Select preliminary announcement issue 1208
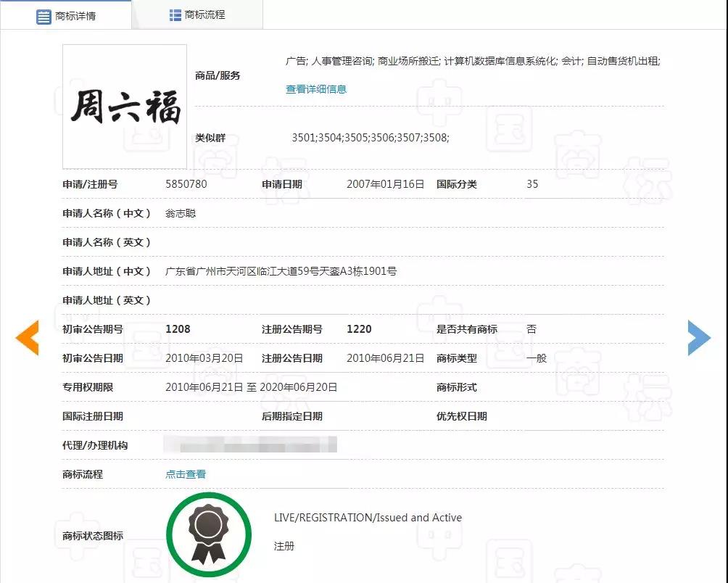Screen dimensions: 728x583 [x=178, y=329]
